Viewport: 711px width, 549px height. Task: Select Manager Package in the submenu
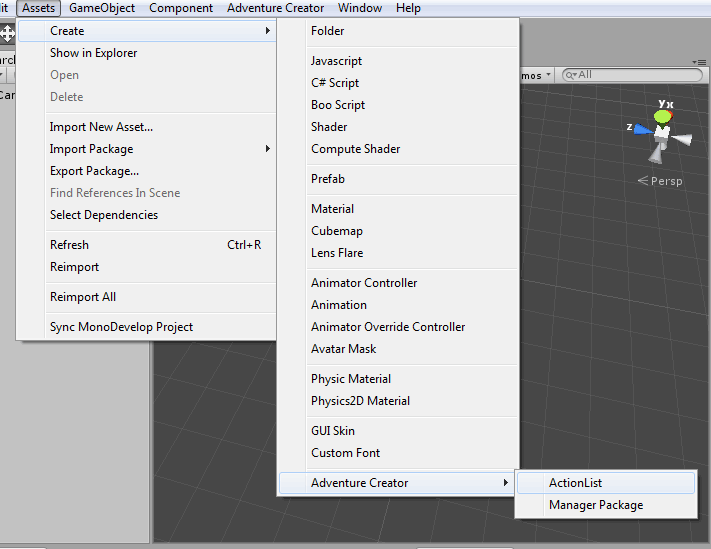click(606, 505)
